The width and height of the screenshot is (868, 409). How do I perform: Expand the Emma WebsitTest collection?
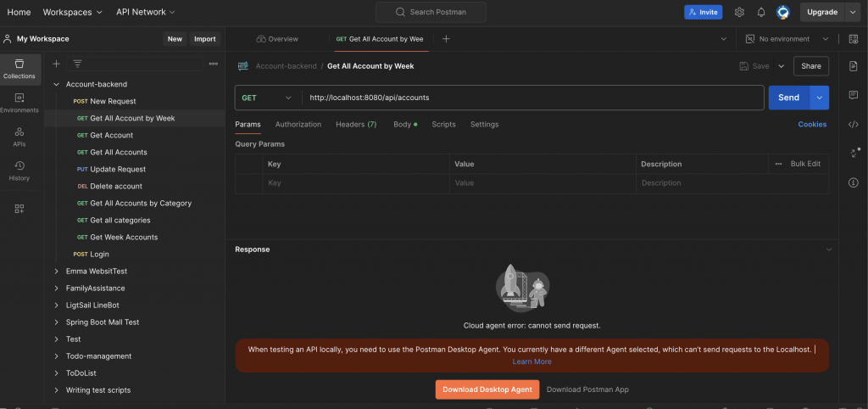coord(56,271)
